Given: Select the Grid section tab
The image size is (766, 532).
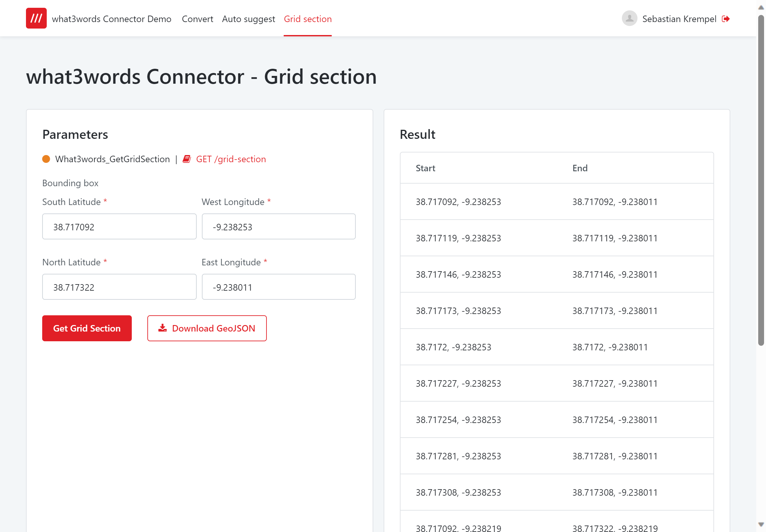Looking at the screenshot, I should point(307,19).
